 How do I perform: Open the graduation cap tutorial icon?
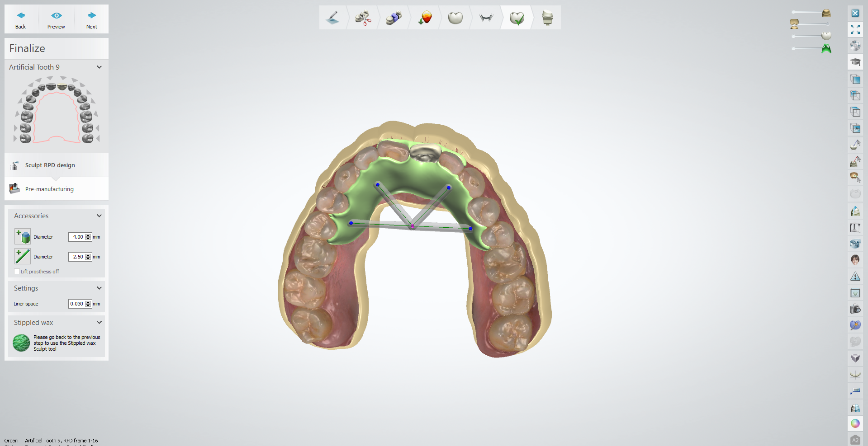pos(855,62)
